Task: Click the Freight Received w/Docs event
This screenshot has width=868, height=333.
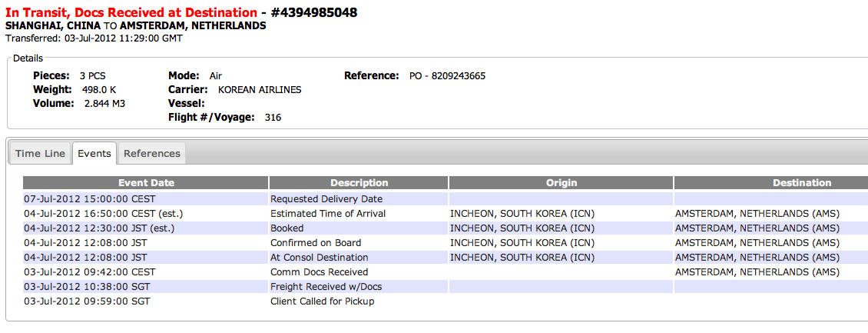Action: click(326, 287)
